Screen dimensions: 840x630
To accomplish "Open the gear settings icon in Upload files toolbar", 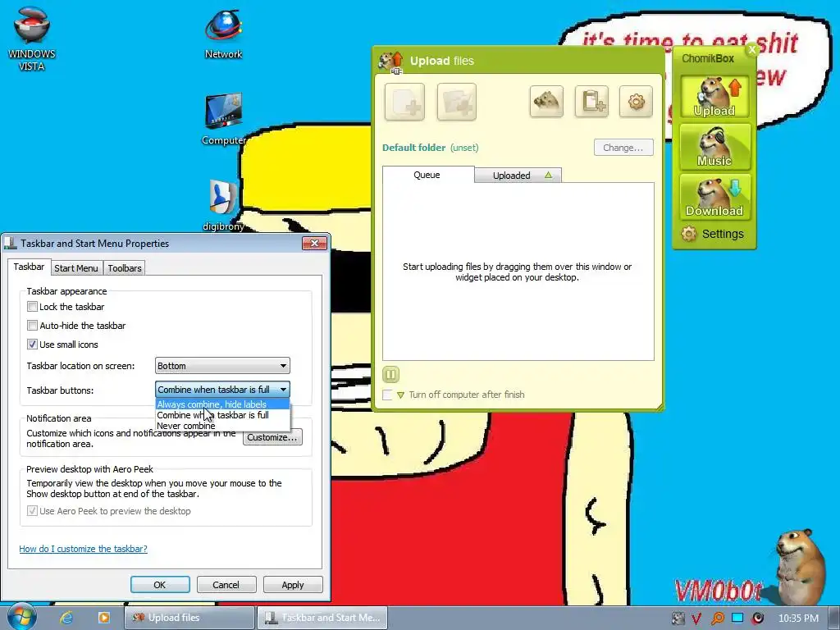I will point(636,101).
